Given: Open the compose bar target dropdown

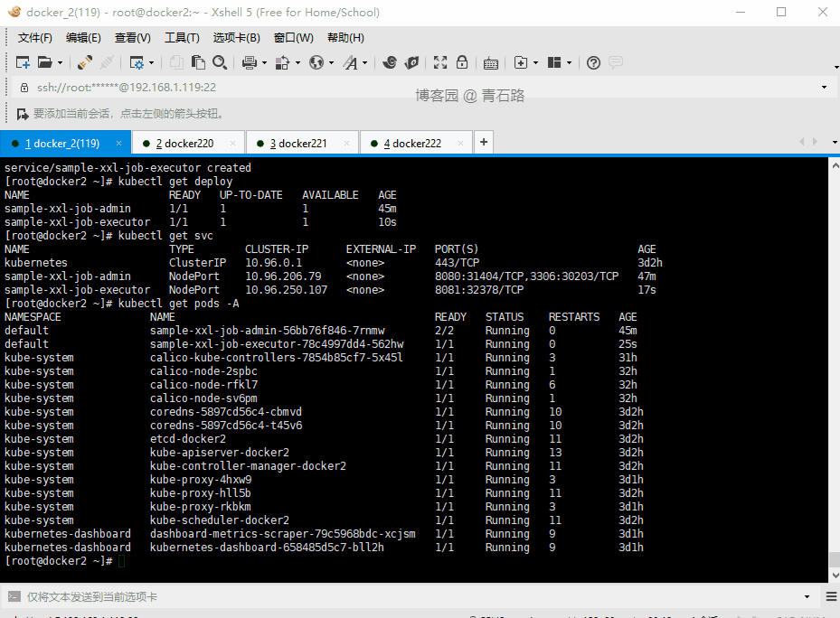Looking at the screenshot, I should (807, 596).
